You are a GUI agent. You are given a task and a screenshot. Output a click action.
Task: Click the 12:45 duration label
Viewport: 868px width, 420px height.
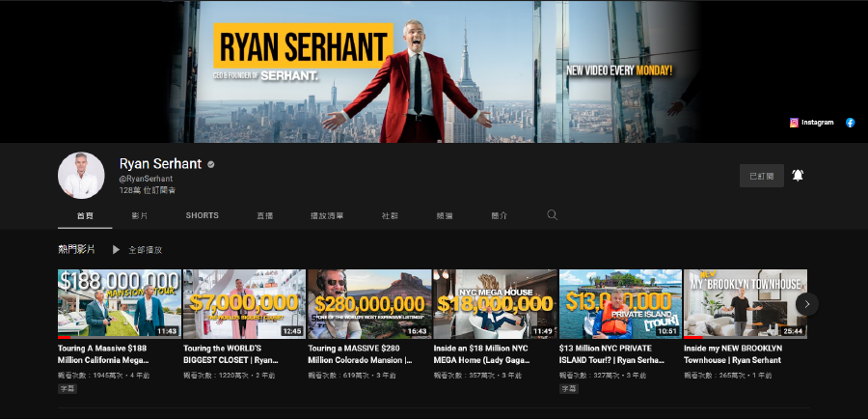click(x=291, y=331)
